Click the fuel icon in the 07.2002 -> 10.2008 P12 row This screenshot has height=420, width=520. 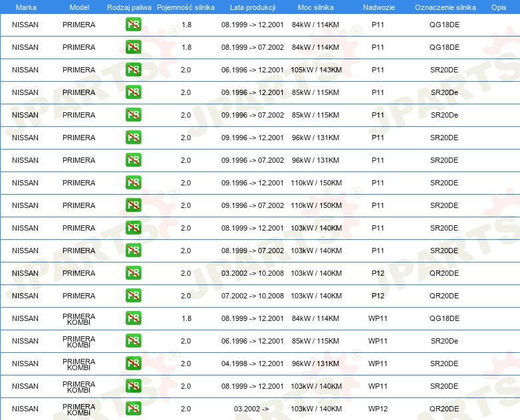[x=133, y=295]
